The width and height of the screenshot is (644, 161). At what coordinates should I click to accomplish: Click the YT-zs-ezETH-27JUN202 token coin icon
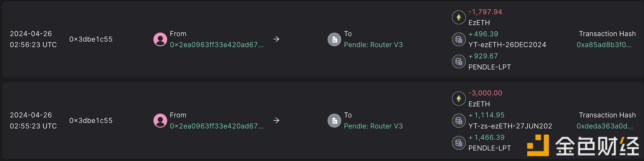(459, 120)
